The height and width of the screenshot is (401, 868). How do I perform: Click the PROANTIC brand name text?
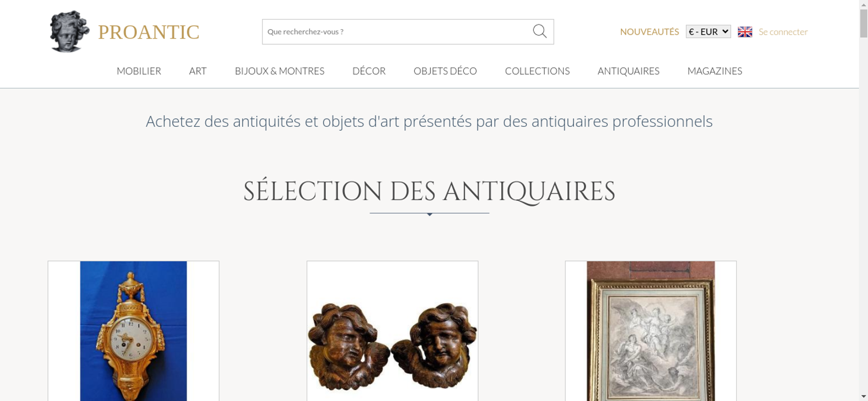(x=148, y=32)
